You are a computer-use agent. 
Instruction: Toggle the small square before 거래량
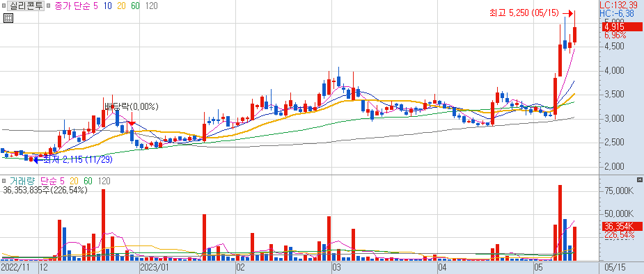[x=4, y=181]
